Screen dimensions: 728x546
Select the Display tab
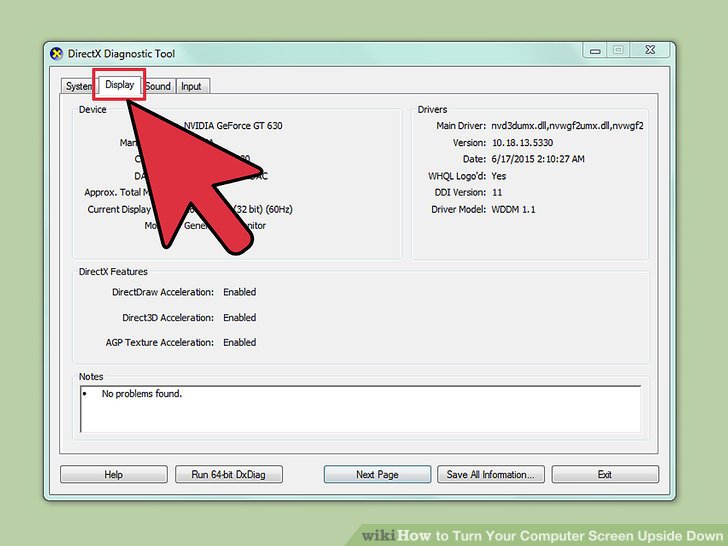click(x=119, y=84)
